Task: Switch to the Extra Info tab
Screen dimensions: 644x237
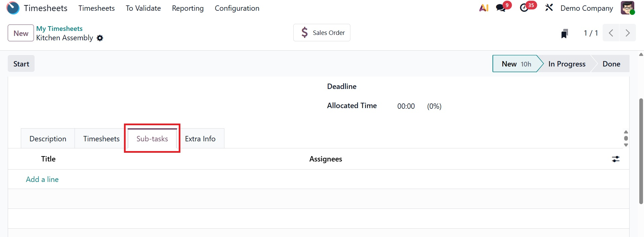Action: pos(200,139)
